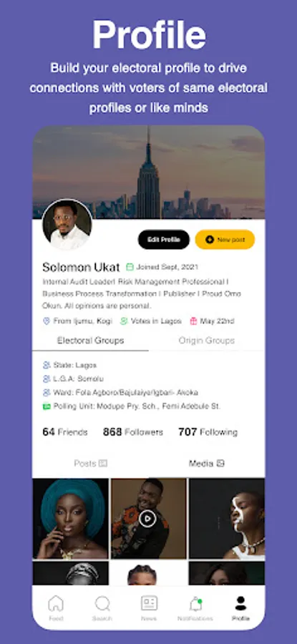The width and height of the screenshot is (297, 644).
Task: Open the teal headwrap woman photo thumbnail
Action: [71, 519]
